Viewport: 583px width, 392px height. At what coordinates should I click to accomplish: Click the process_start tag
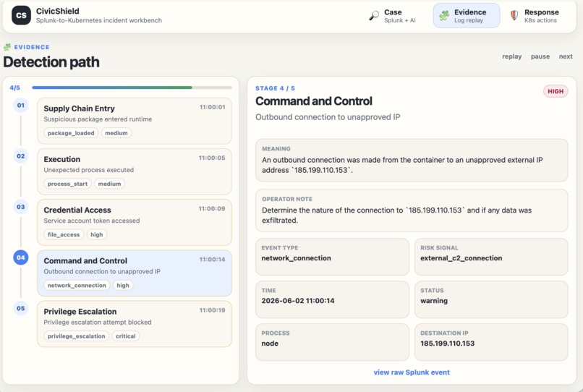coord(67,184)
